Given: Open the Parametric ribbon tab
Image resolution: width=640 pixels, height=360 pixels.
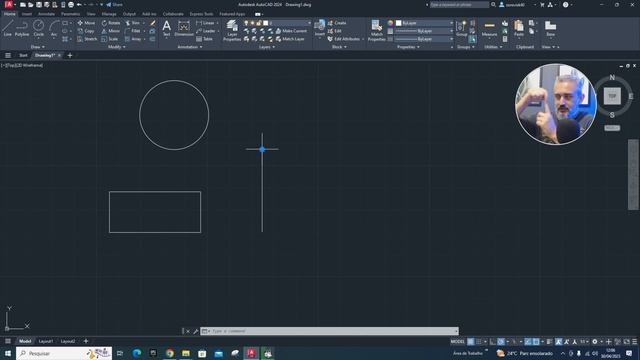Looking at the screenshot, I should point(70,14).
